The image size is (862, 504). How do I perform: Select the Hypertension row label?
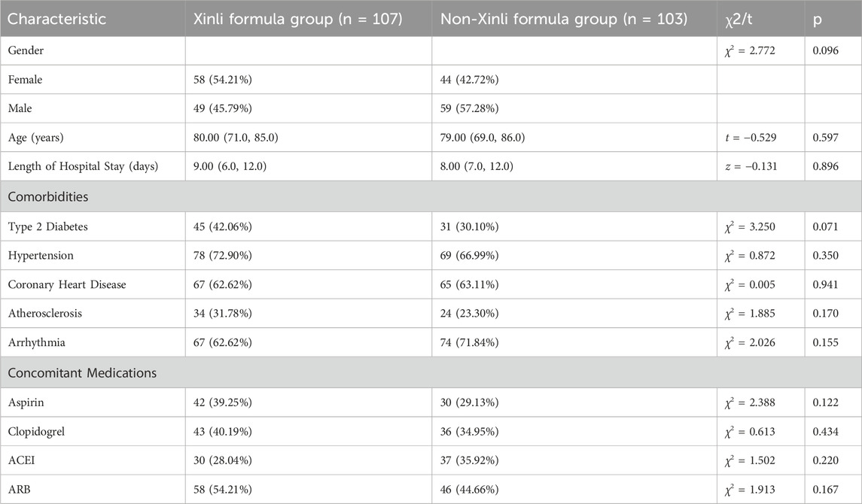[x=44, y=256]
